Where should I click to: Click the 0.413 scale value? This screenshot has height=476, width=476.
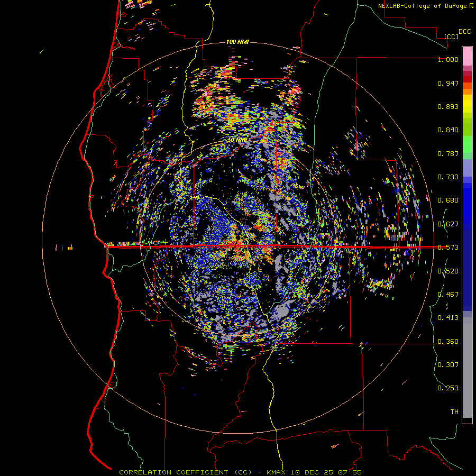pyautogui.click(x=448, y=318)
